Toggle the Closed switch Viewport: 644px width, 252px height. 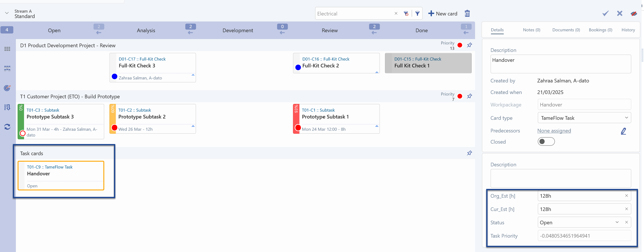pos(546,142)
